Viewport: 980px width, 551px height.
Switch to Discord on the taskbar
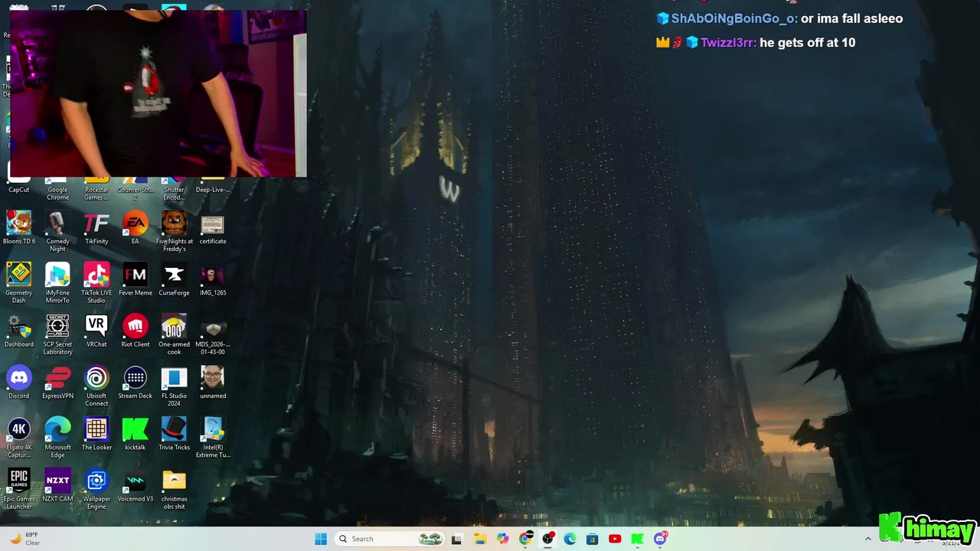(x=661, y=539)
